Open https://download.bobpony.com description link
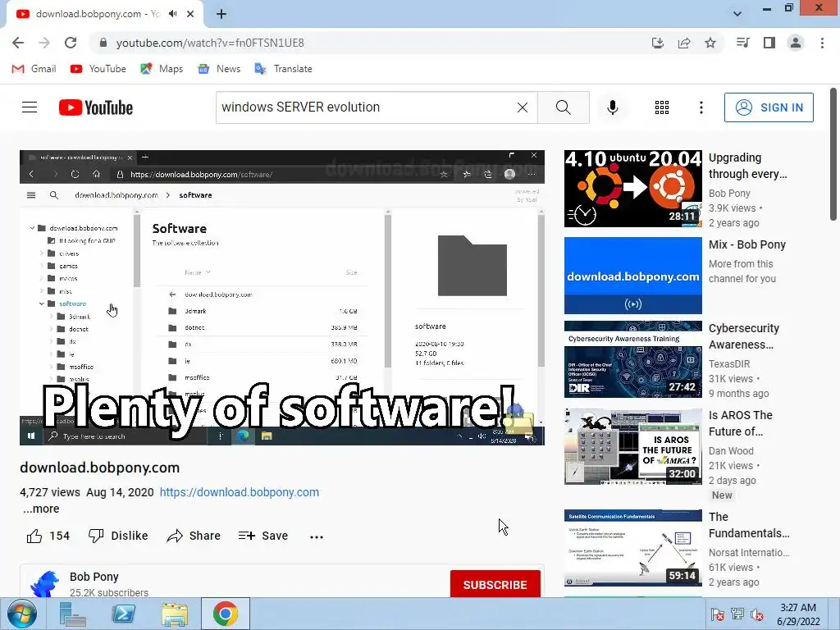840x630 pixels. pyautogui.click(x=240, y=492)
